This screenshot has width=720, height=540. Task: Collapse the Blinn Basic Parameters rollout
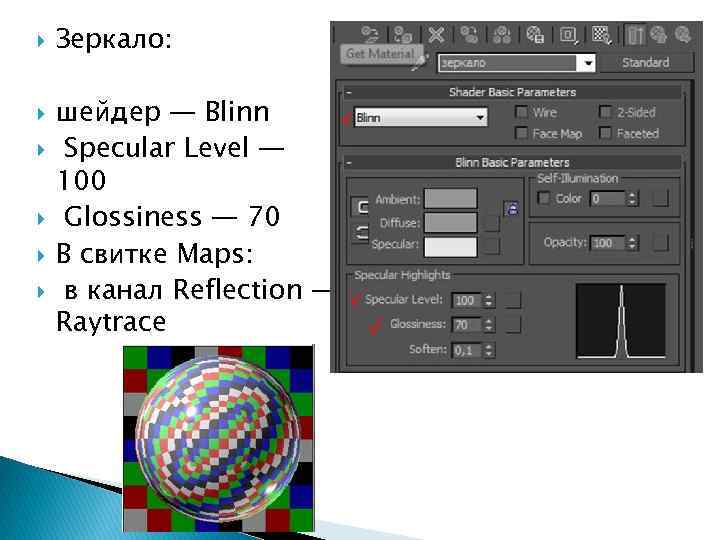tap(349, 163)
